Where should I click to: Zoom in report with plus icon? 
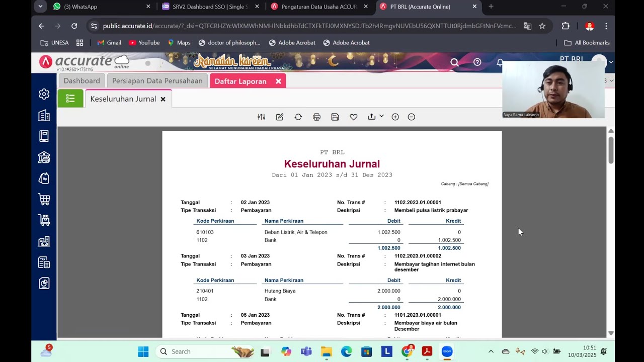click(395, 117)
